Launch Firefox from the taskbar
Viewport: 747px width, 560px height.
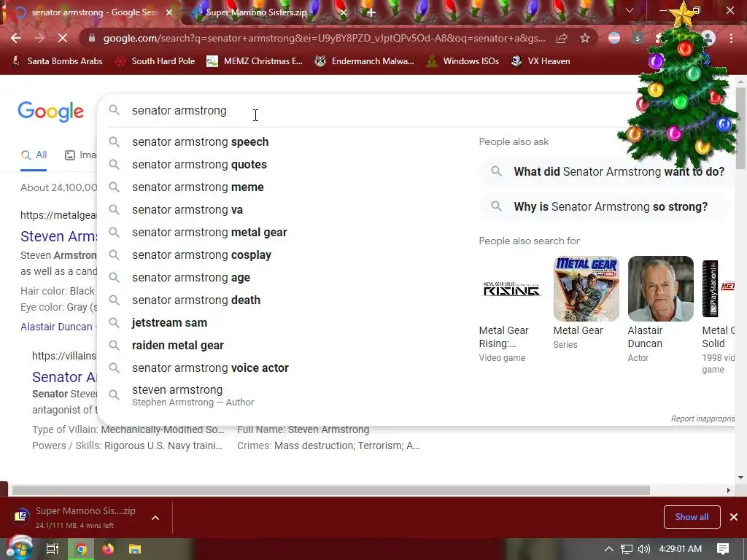pyautogui.click(x=108, y=549)
